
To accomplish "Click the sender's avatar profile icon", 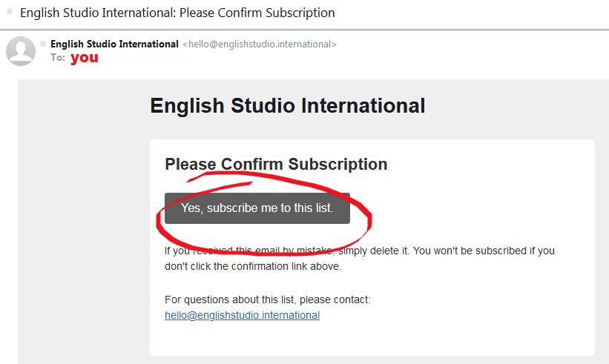I will [x=21, y=50].
